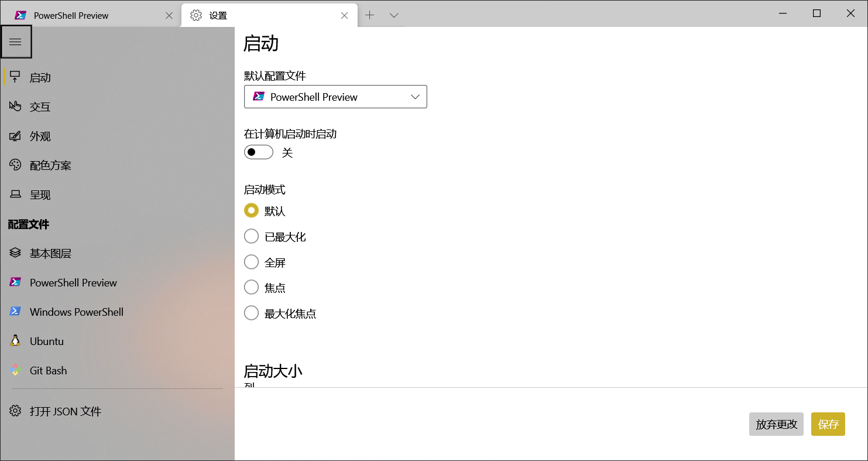This screenshot has width=868, height=461.
Task: Select the Git Bash profile
Action: pos(49,370)
